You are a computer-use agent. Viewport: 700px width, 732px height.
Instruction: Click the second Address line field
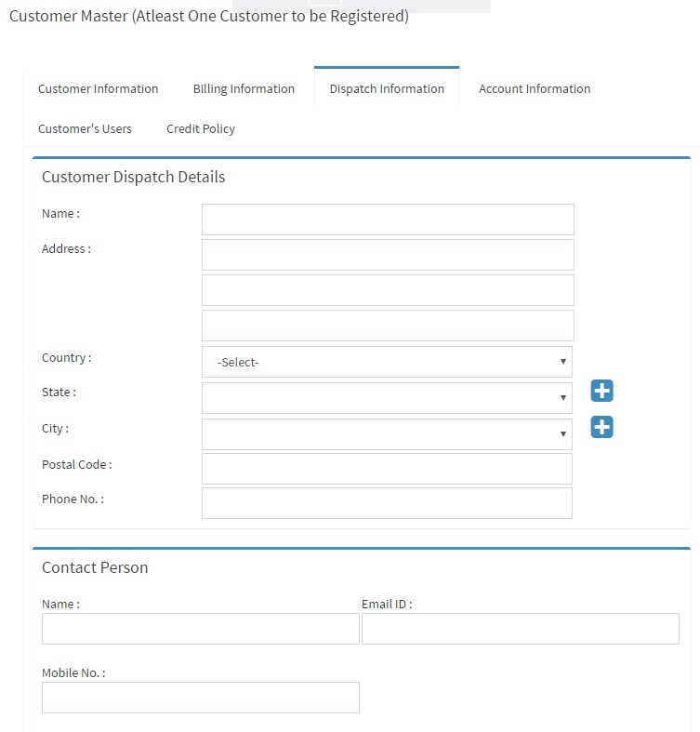tap(388, 290)
